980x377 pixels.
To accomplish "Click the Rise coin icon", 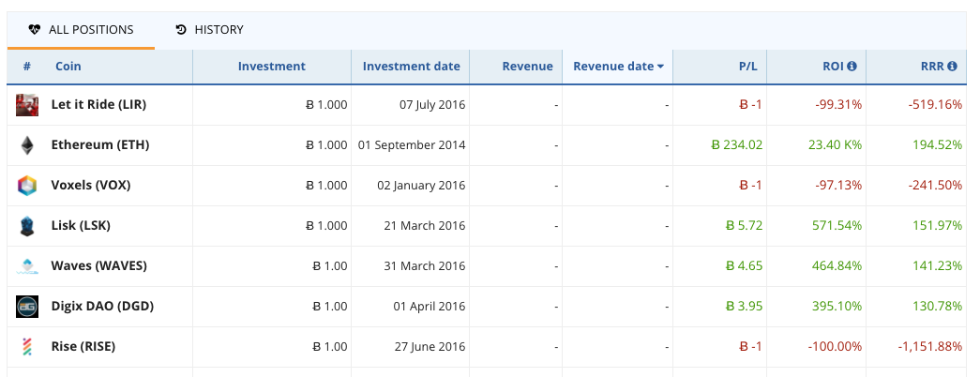I will pos(27,346).
